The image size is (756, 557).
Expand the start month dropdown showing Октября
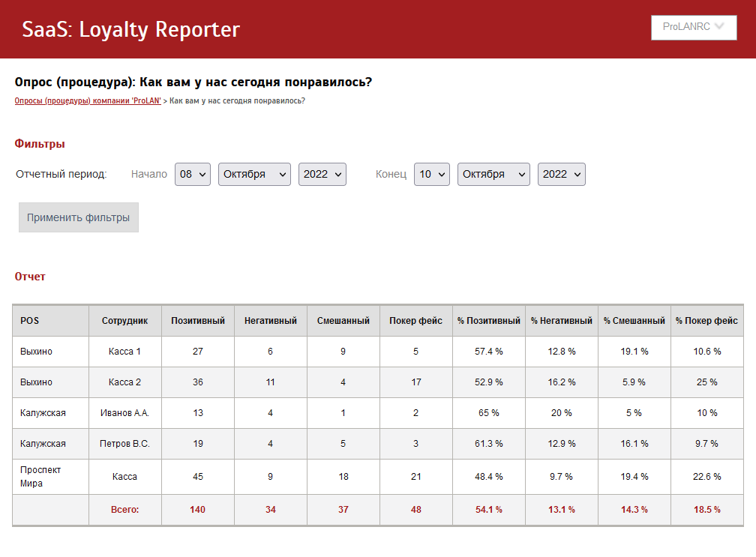click(254, 174)
